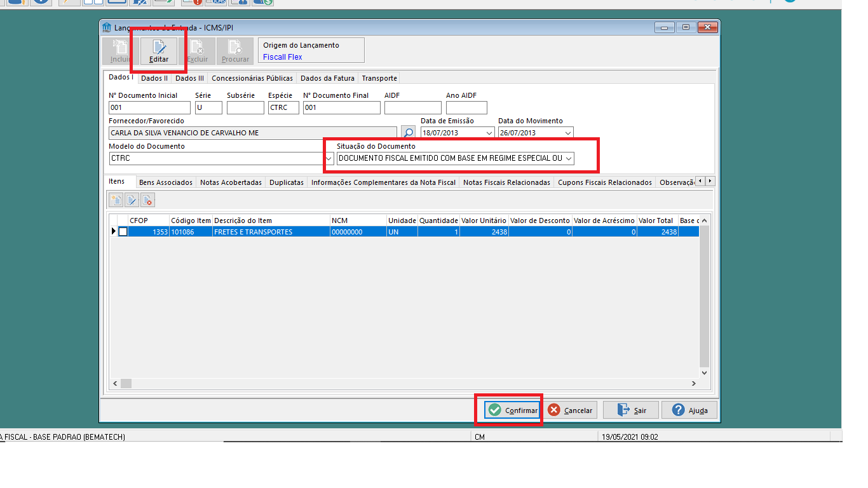Expand the Modelo do Documento dropdown
The image size is (868, 488).
[329, 158]
